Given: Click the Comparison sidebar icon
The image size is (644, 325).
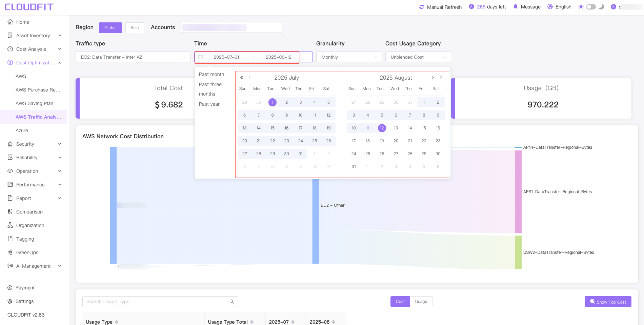Looking at the screenshot, I should pos(10,212).
